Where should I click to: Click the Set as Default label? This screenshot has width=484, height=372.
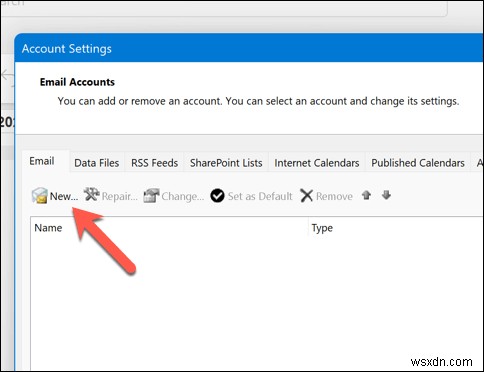tap(260, 196)
